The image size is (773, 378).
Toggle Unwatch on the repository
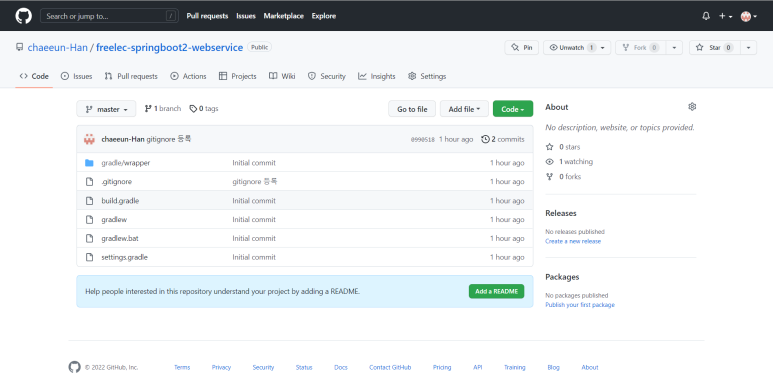(571, 48)
